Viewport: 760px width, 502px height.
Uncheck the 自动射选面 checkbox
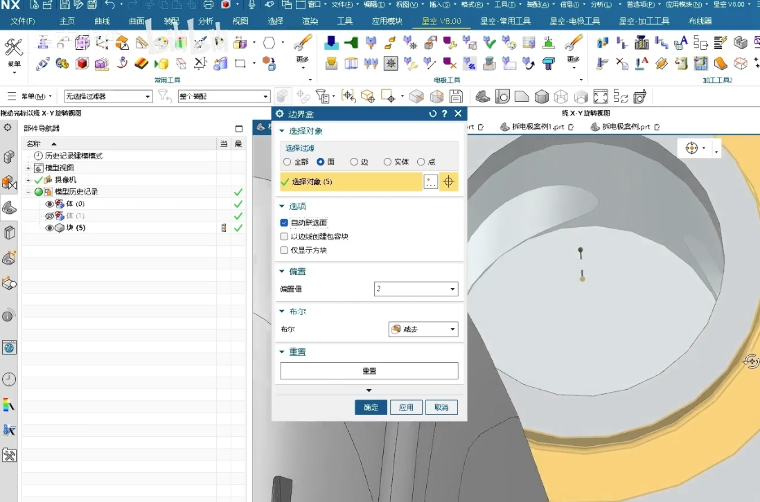tap(285, 223)
